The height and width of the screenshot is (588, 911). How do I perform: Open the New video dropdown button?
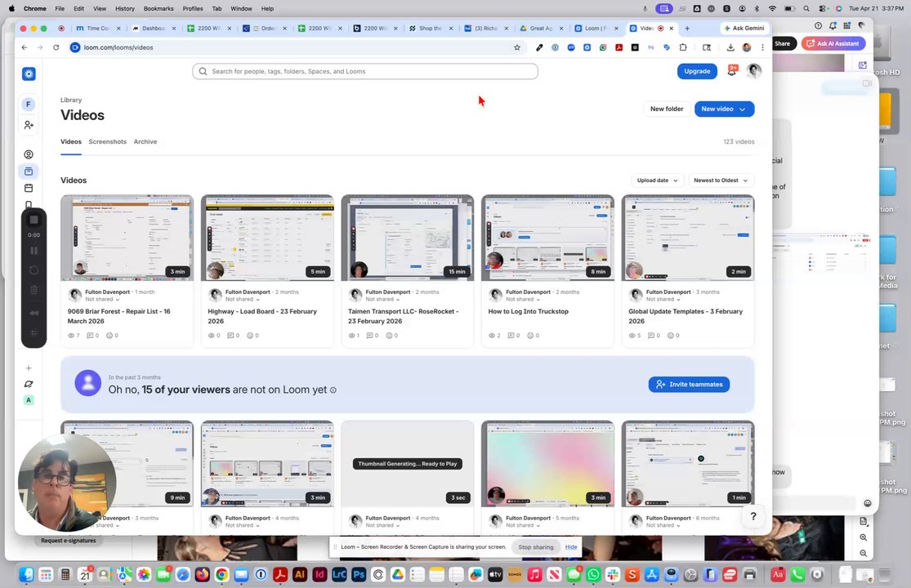724,109
